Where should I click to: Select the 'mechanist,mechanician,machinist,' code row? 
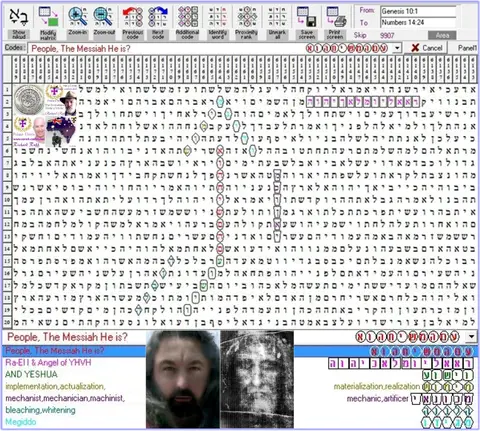pyautogui.click(x=65, y=398)
